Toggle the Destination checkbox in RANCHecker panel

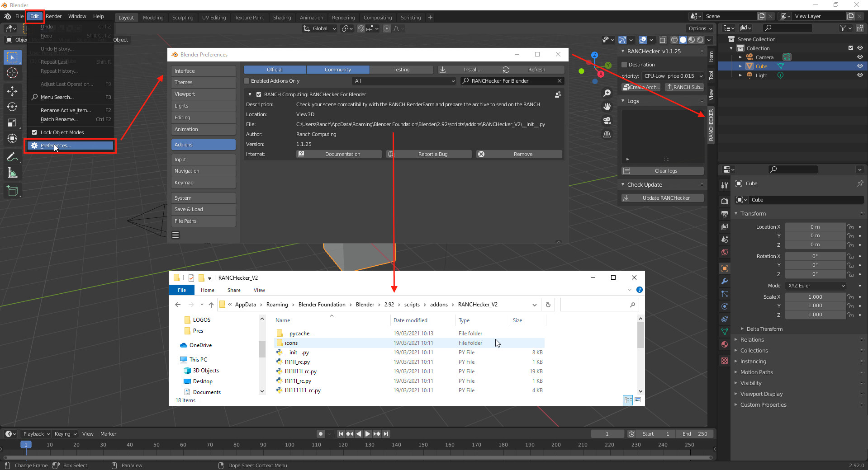click(x=624, y=65)
